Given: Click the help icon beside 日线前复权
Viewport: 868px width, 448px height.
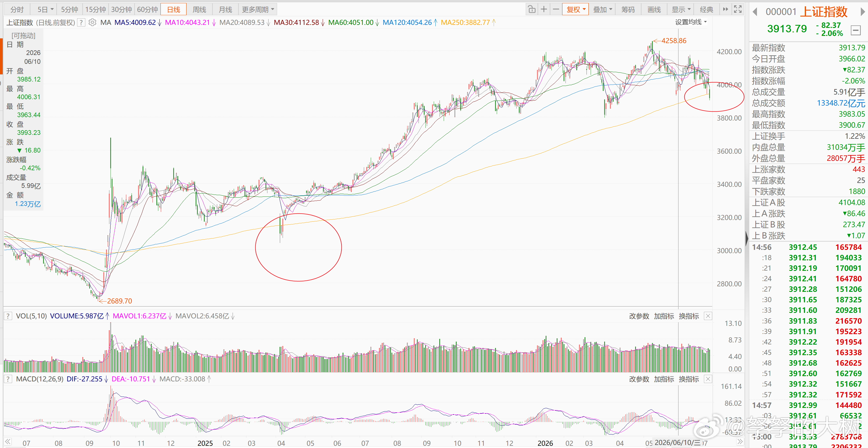Looking at the screenshot, I should [x=81, y=23].
